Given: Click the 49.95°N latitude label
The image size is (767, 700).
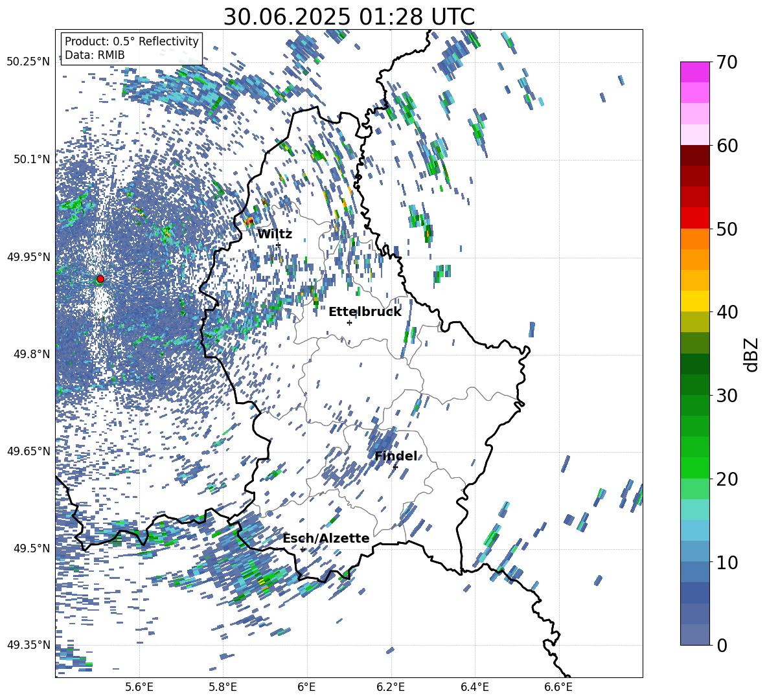Looking at the screenshot, I should 29,256.
